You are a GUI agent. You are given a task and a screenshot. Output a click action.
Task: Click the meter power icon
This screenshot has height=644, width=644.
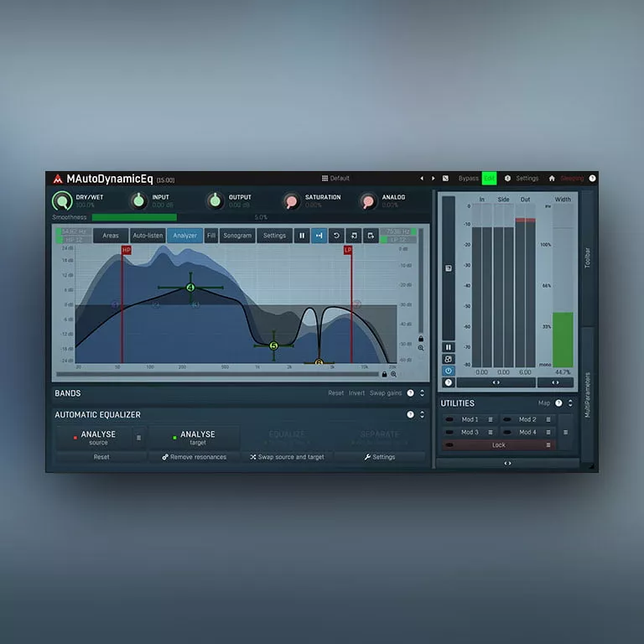(449, 371)
